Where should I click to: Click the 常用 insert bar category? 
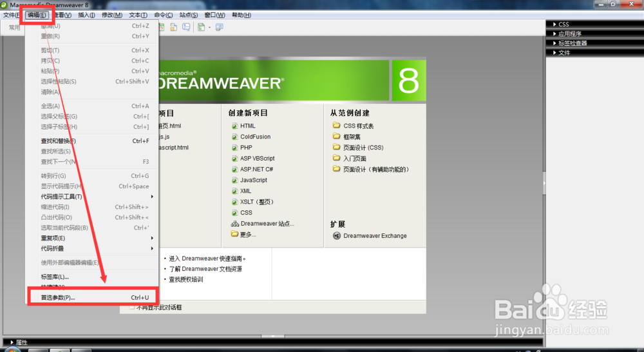(x=14, y=28)
